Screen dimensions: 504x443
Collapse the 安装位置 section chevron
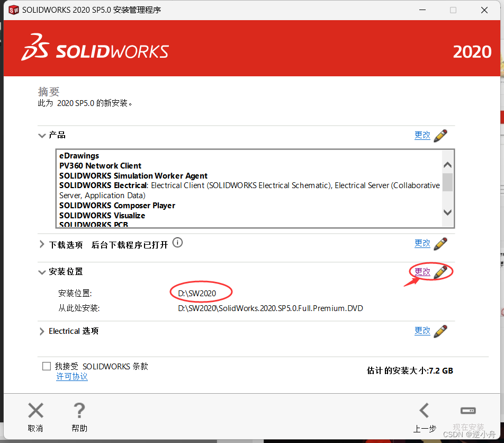[x=42, y=272]
